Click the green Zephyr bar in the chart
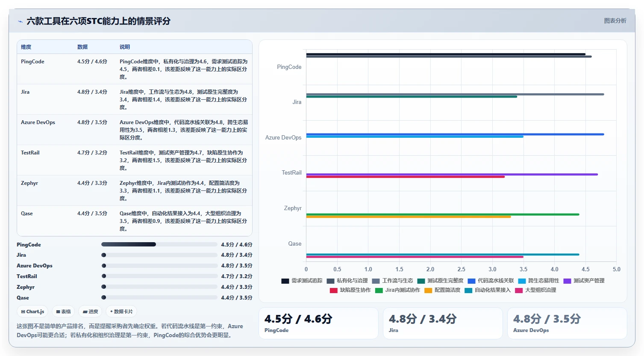 [443, 214]
